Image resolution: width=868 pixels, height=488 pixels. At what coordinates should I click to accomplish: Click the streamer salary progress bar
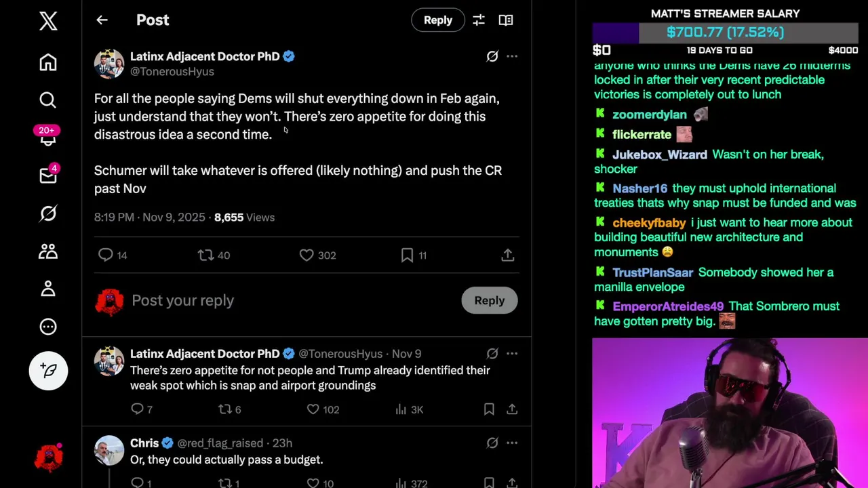725,33
